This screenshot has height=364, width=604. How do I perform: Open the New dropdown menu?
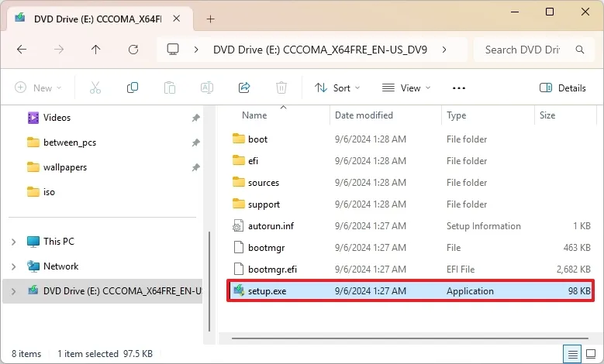pyautogui.click(x=38, y=88)
